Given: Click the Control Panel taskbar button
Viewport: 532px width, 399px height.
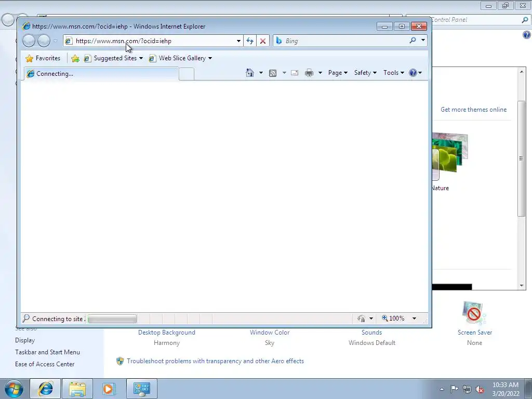Looking at the screenshot, I should pos(142,389).
